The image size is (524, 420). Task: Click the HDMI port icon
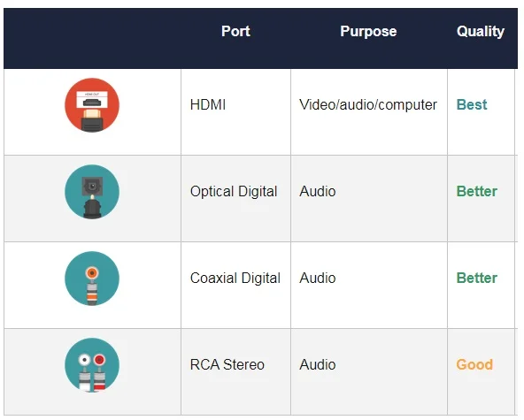pyautogui.click(x=92, y=105)
